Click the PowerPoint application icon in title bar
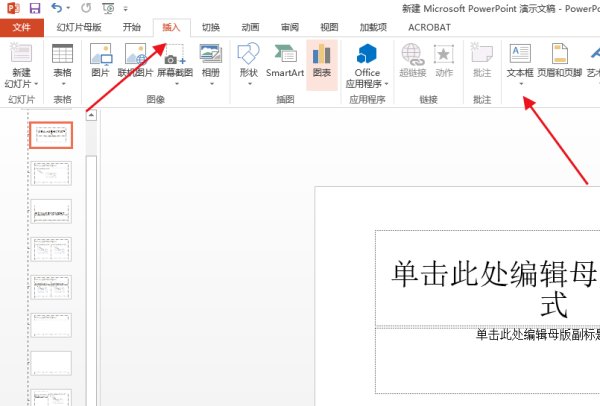The width and height of the screenshot is (600, 406). tap(13, 8)
